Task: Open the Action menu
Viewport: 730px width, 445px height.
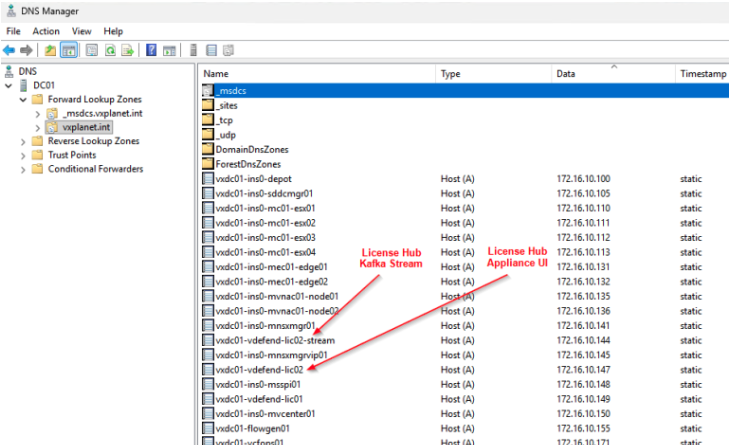Action: pyautogui.click(x=46, y=31)
